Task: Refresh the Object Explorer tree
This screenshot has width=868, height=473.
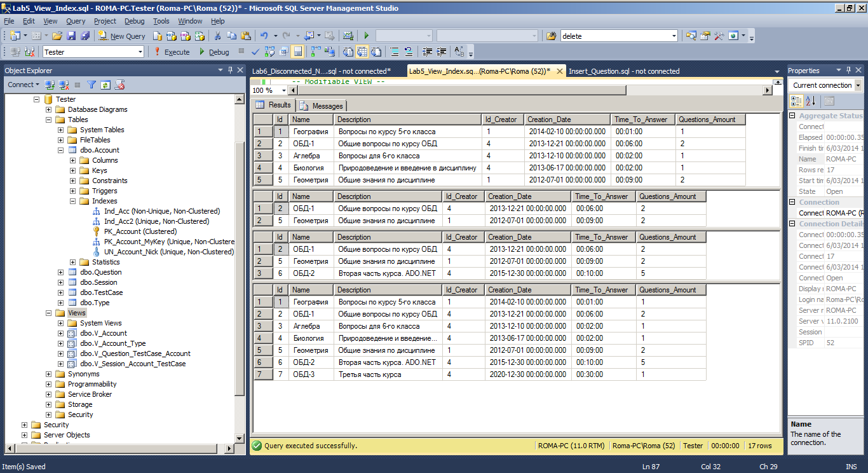Action: pos(105,85)
